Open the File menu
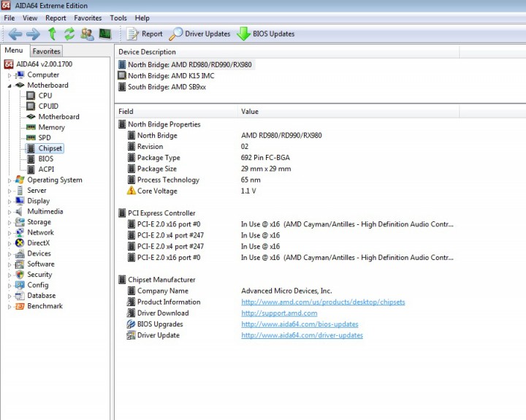 pyautogui.click(x=9, y=18)
